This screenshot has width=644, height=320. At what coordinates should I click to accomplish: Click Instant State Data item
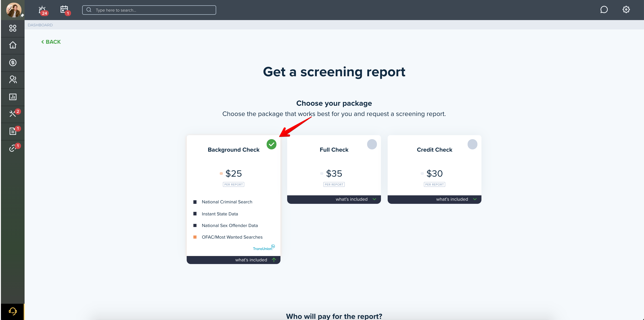point(220,214)
